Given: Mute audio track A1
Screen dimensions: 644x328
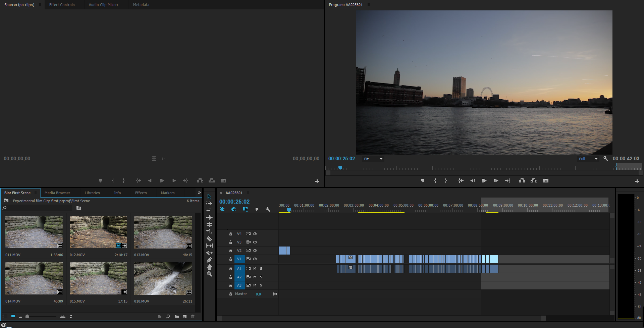Looking at the screenshot, I should click(x=255, y=269).
